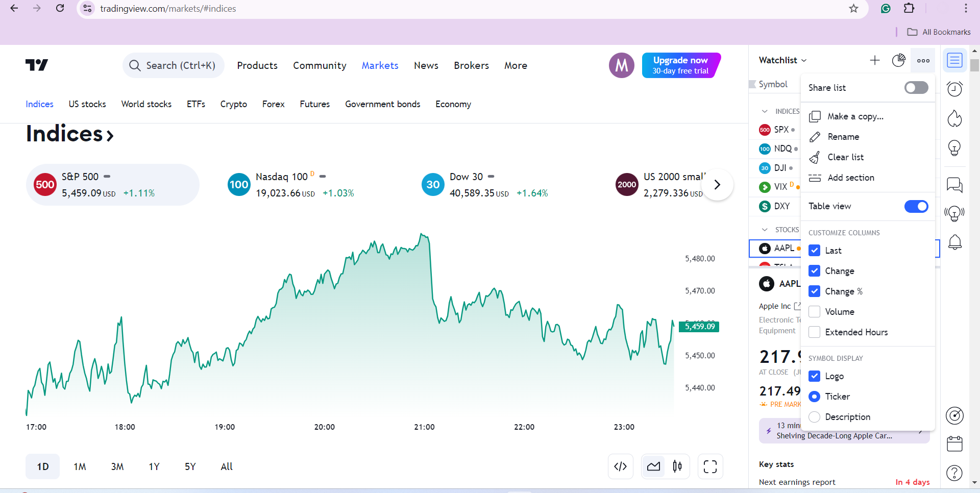
Task: Open the Products menu
Action: coord(257,65)
